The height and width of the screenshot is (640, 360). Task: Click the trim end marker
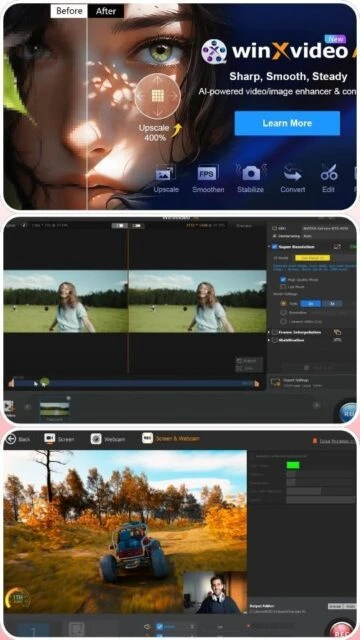pyautogui.click(x=256, y=383)
